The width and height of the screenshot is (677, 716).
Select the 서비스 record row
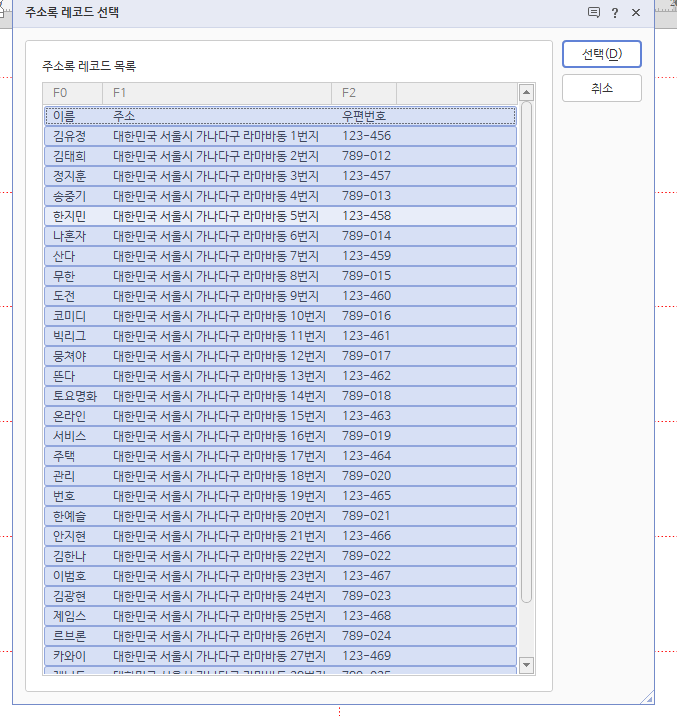(x=280, y=436)
